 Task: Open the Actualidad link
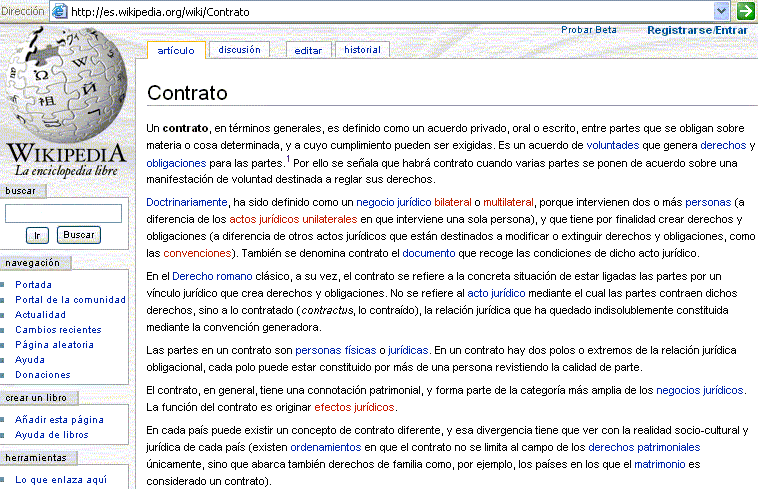coord(40,315)
